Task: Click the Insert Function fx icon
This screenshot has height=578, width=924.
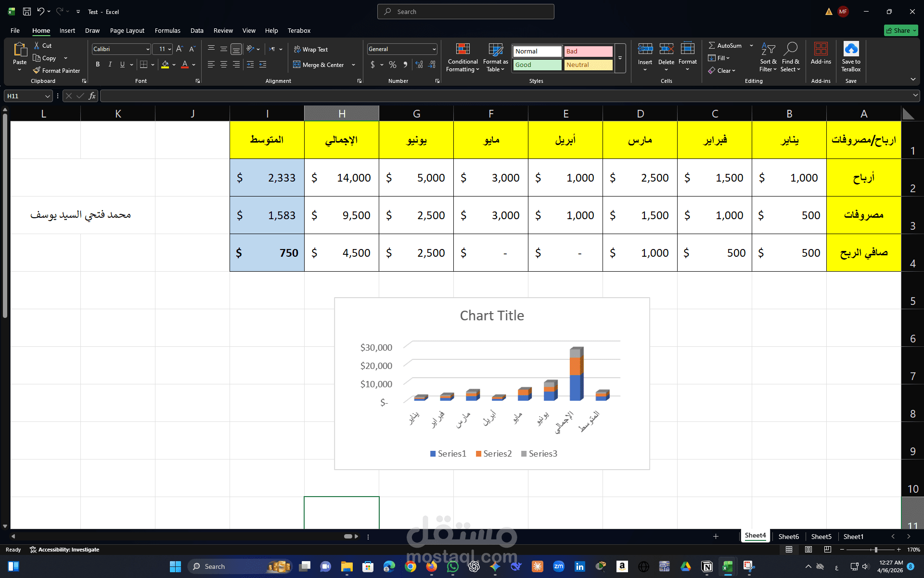Action: [x=92, y=96]
